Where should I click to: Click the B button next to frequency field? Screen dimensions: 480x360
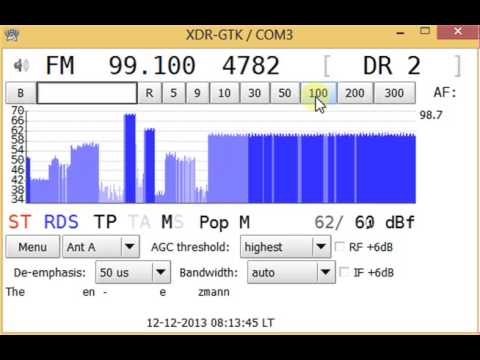pyautogui.click(x=21, y=93)
